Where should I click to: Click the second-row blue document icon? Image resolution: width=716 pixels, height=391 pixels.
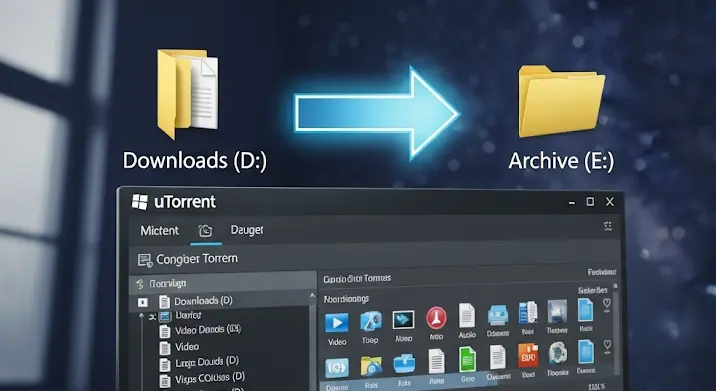click(x=586, y=352)
